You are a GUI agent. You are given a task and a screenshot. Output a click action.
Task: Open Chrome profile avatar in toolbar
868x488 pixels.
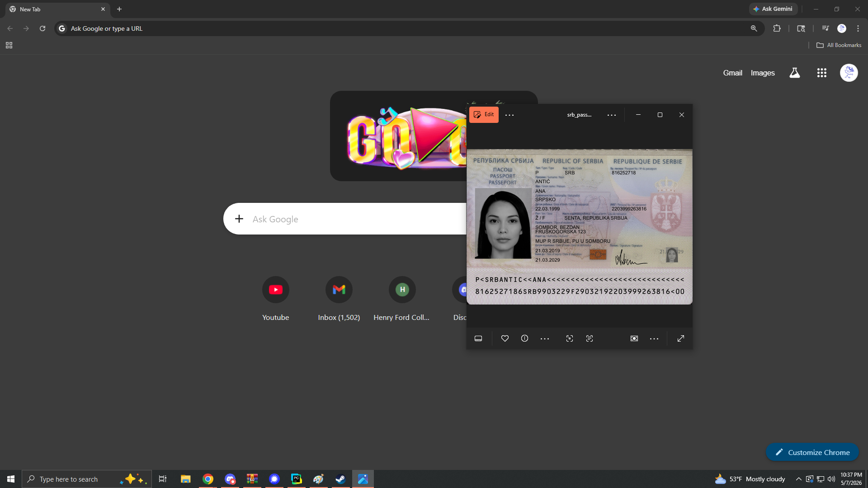click(842, 28)
